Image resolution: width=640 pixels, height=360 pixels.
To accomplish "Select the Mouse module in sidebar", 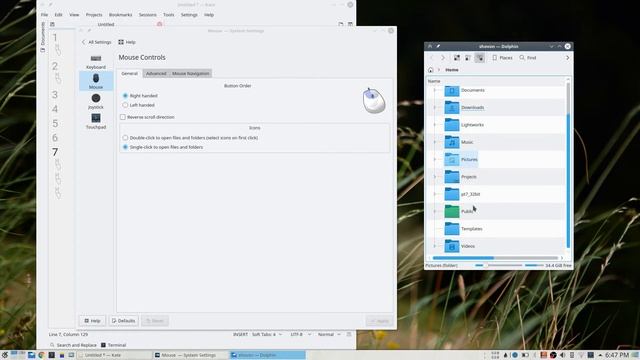I will (x=96, y=81).
